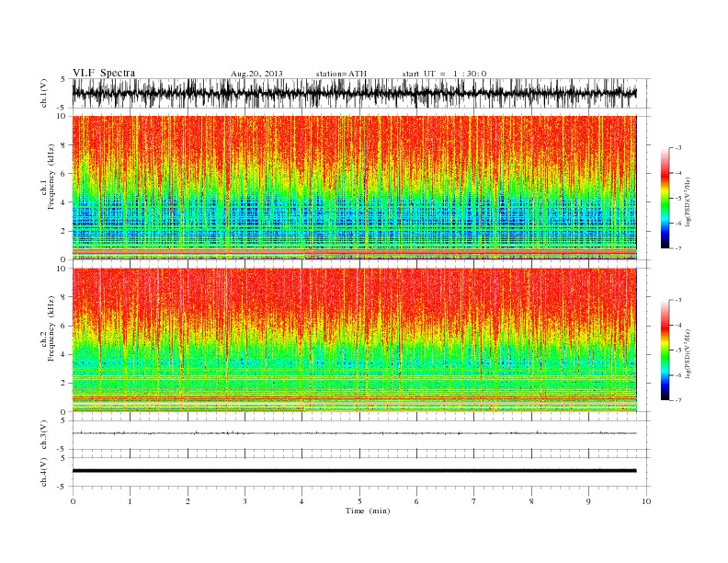Click the ch.2 frequency axis "4" kHz tick label
This screenshot has height=563, width=728.
pos(63,354)
